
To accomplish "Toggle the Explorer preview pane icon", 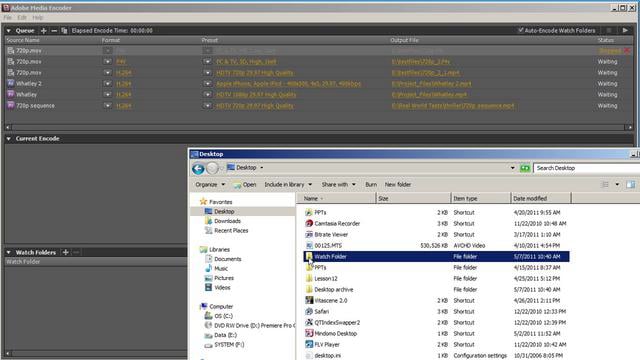I will 631,184.
